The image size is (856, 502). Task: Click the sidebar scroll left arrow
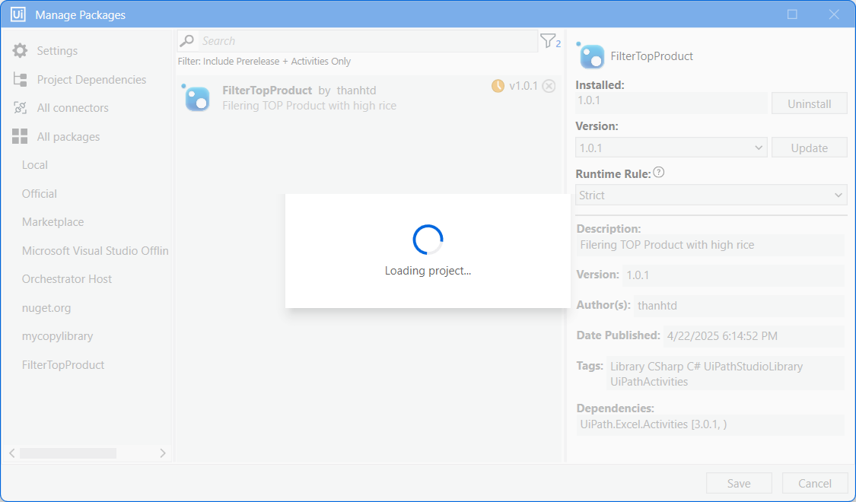(x=12, y=453)
